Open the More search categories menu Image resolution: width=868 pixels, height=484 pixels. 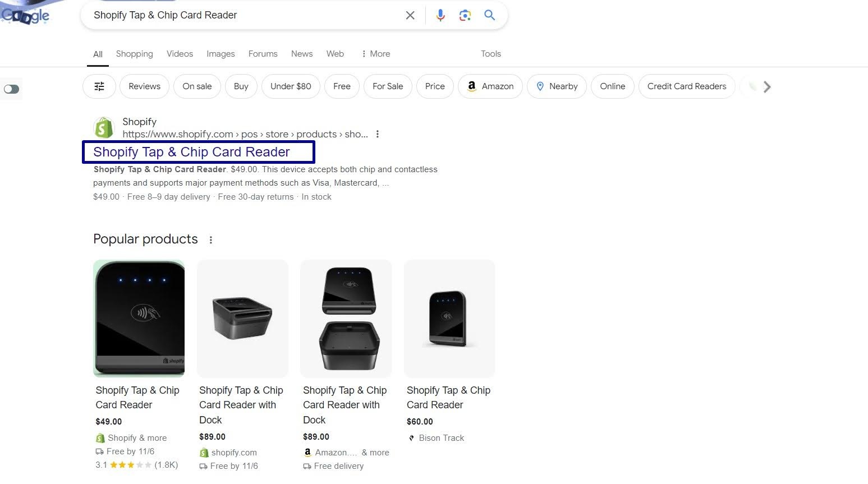[x=375, y=54]
